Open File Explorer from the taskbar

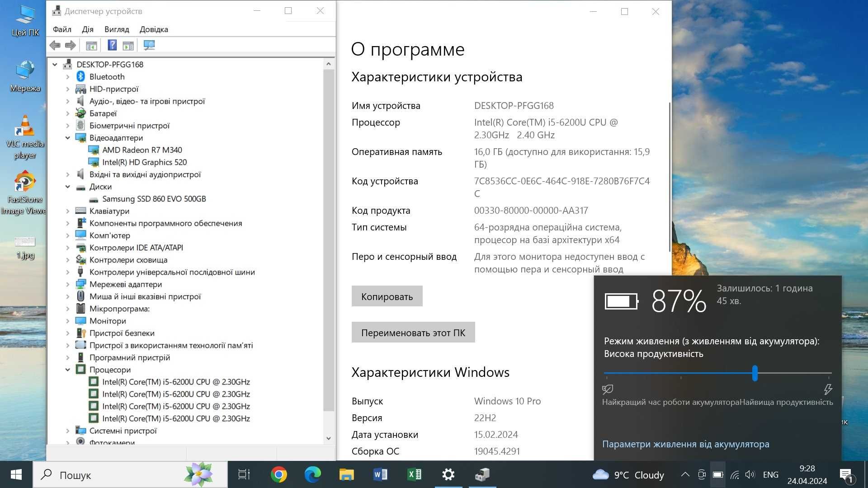(x=347, y=474)
